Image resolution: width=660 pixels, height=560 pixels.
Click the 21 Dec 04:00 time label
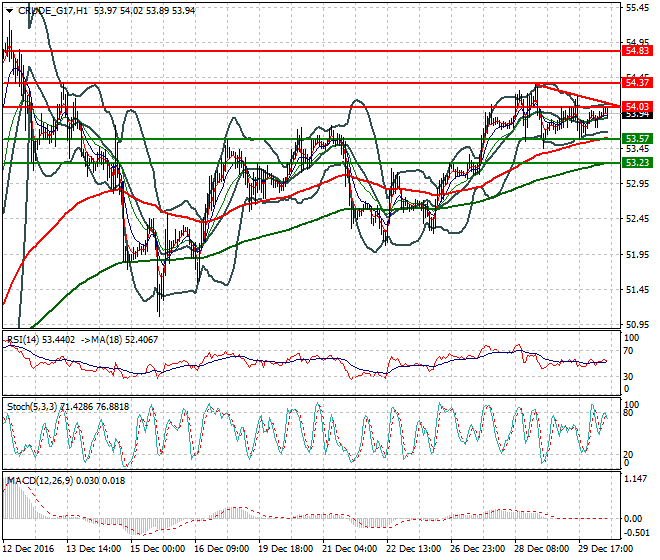[x=350, y=549]
